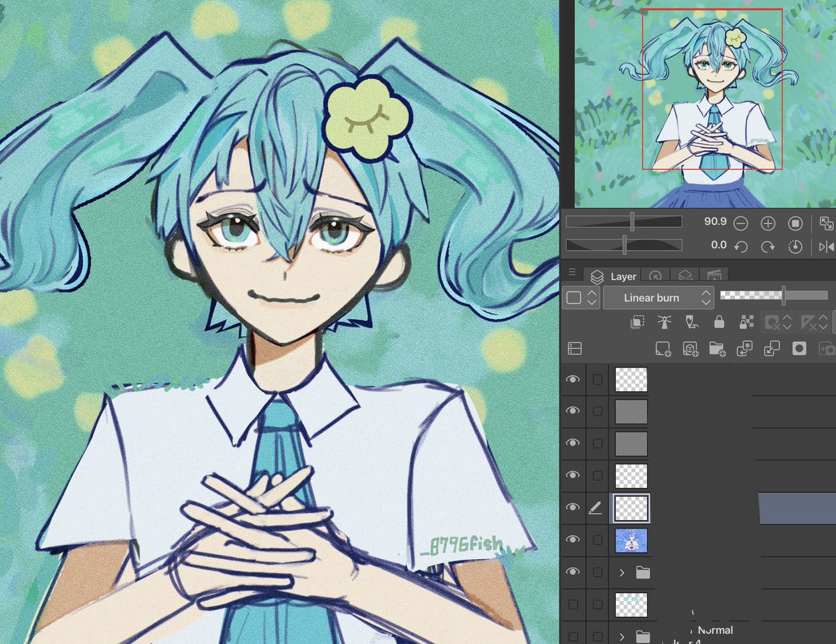836x644 pixels.
Task: Click the pencil icon on selected layer
Action: (594, 508)
